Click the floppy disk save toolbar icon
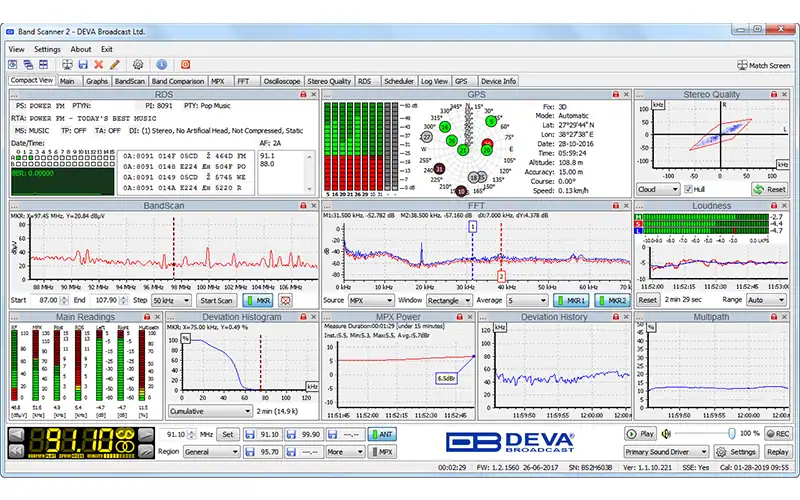 pos(83,64)
